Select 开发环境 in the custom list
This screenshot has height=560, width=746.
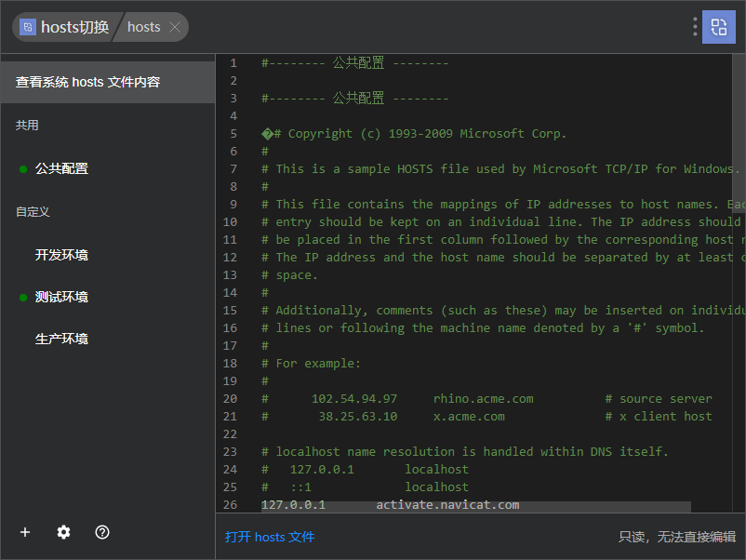pos(61,255)
